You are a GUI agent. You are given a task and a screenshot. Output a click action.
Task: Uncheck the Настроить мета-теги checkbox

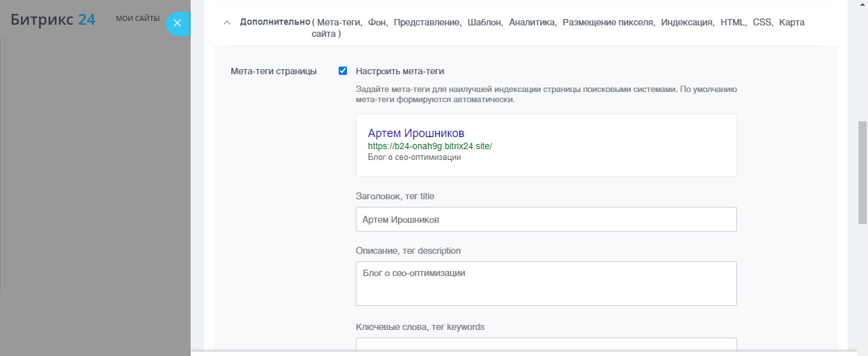click(343, 71)
